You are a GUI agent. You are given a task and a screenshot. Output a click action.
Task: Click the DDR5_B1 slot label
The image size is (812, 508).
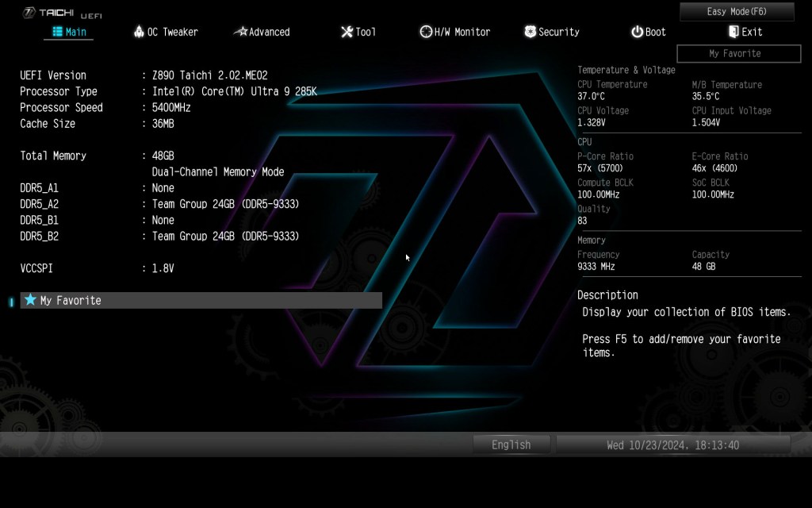(40, 220)
